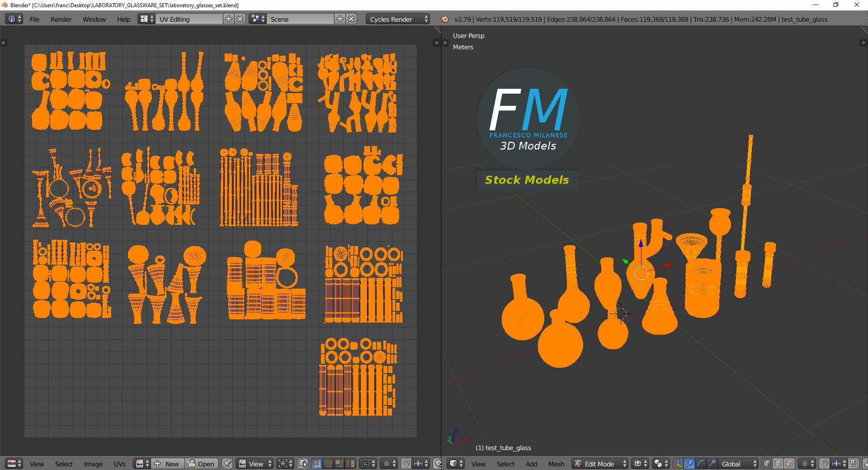Select UV island selection mode

coord(349,464)
